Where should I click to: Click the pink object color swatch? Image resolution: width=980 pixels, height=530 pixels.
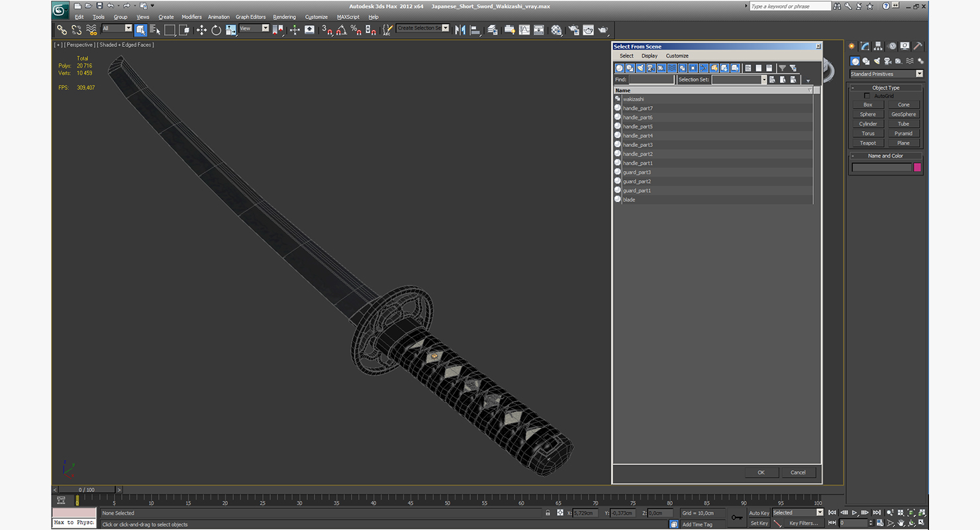918,168
